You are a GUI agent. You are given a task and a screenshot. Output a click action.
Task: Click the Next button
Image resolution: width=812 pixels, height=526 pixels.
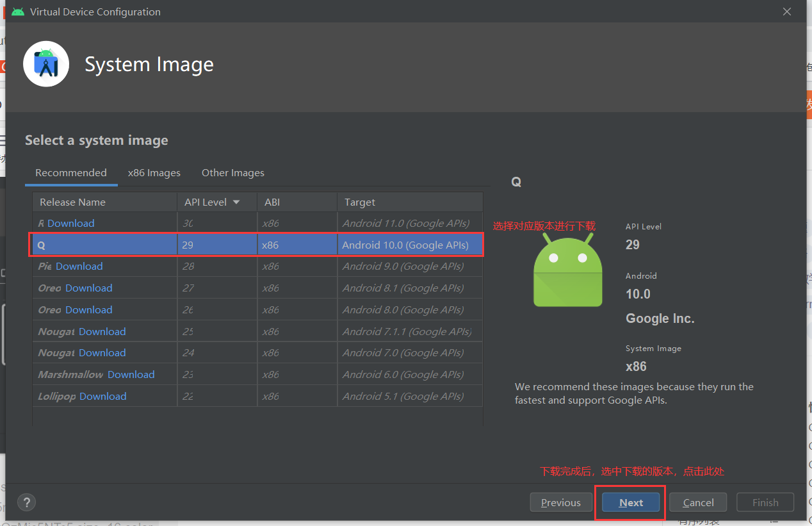(631, 502)
